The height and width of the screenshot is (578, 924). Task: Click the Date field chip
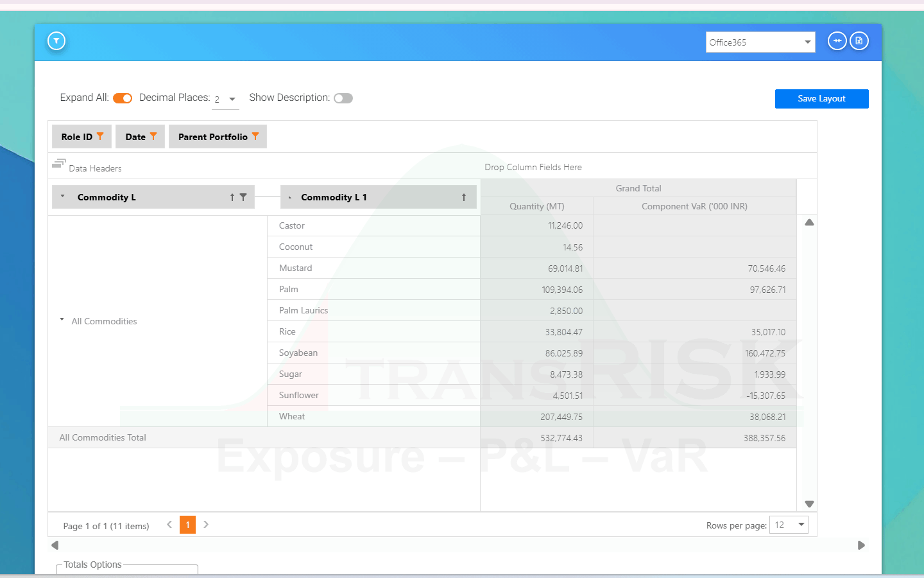click(140, 136)
